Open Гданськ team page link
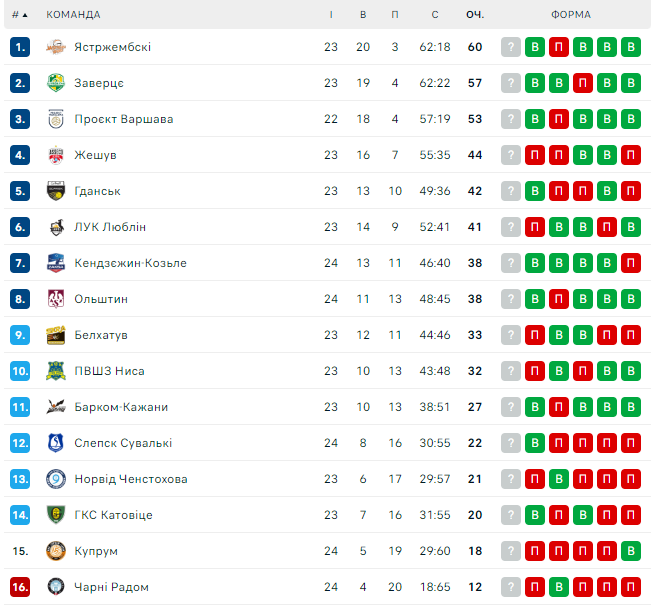This screenshot has width=656, height=610. [x=97, y=191]
